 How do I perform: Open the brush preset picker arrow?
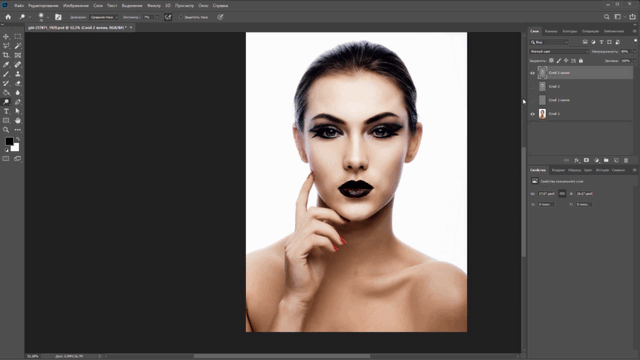pos(48,17)
